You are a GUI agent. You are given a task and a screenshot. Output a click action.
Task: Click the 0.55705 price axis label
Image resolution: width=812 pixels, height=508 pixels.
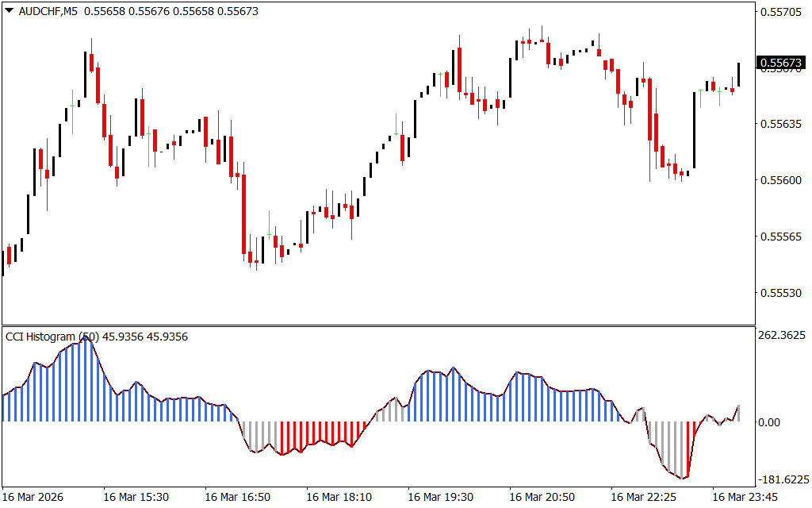click(x=781, y=12)
